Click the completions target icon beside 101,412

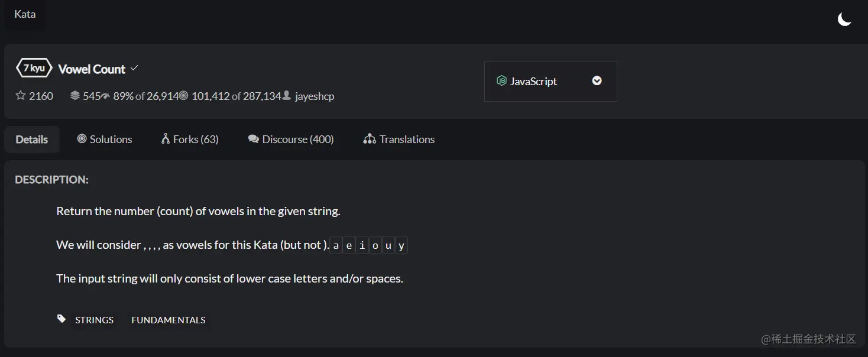(183, 95)
